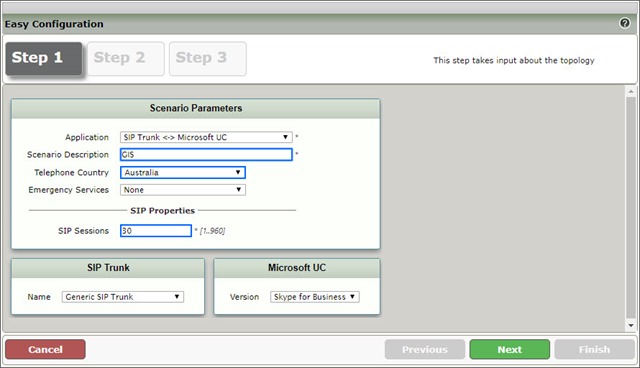The height and width of the screenshot is (368, 640).
Task: Focus the Scenario Description field
Action: (x=206, y=154)
